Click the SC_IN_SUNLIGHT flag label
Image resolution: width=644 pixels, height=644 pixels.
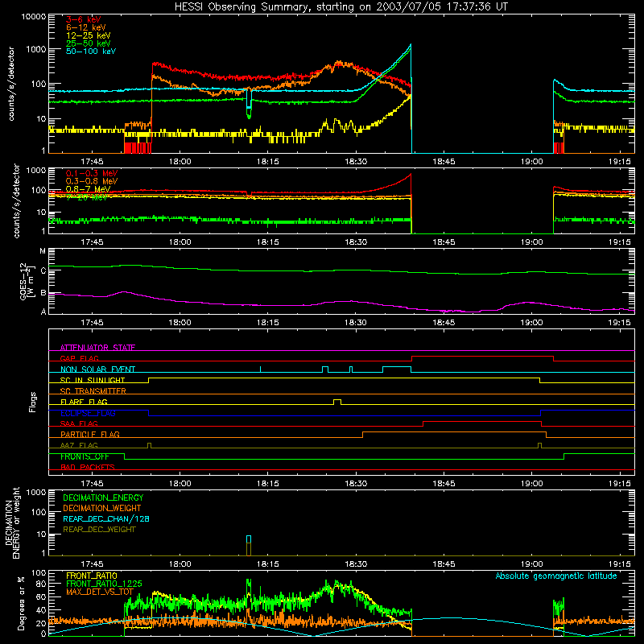(93, 380)
